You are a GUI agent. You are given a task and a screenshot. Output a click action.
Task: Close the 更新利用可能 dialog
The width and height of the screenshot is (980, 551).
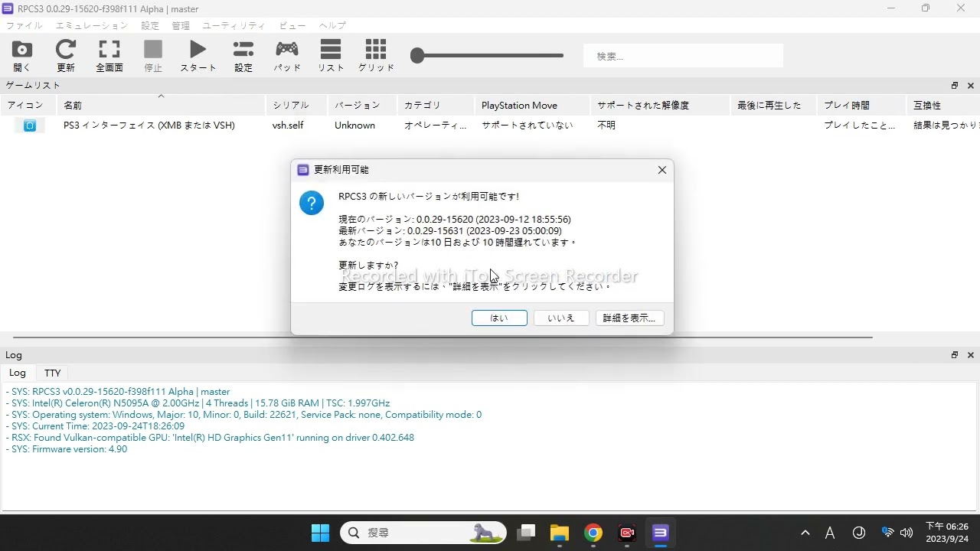click(662, 170)
